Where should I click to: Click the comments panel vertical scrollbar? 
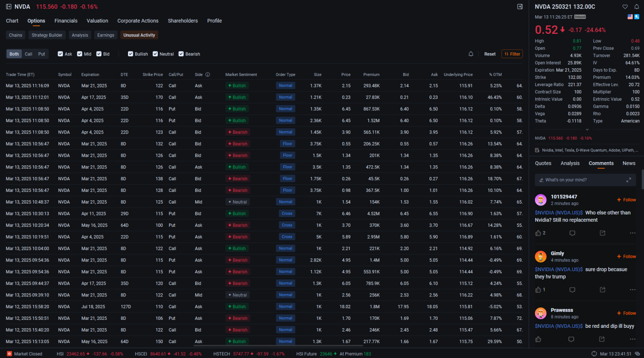tap(642, 179)
